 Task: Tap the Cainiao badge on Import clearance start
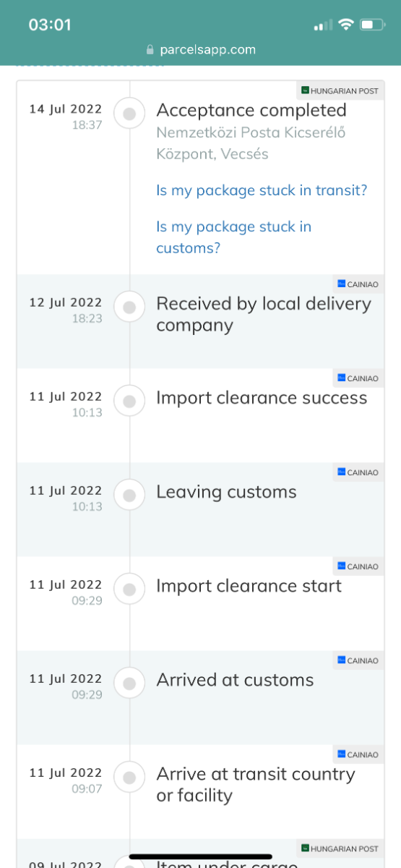[358, 566]
